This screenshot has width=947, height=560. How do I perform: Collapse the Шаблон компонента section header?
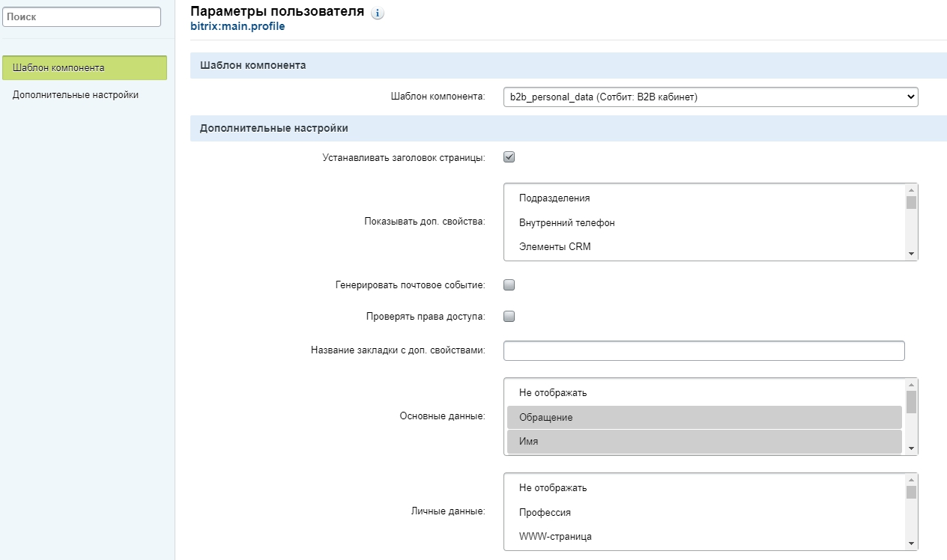click(569, 65)
